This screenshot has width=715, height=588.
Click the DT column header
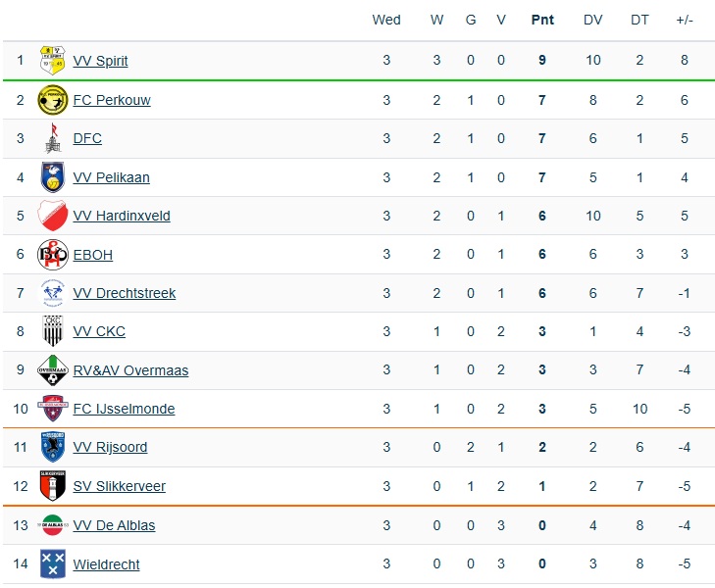click(x=639, y=20)
